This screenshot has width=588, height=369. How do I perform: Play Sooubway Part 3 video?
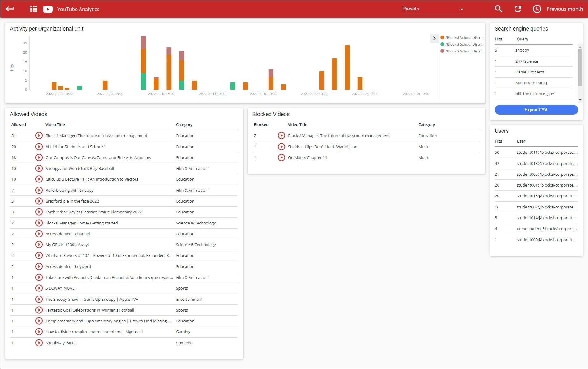pos(39,343)
